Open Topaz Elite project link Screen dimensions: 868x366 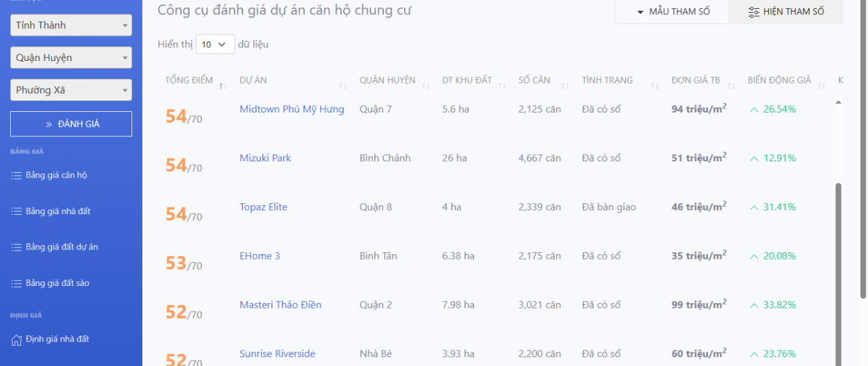pyautogui.click(x=263, y=207)
